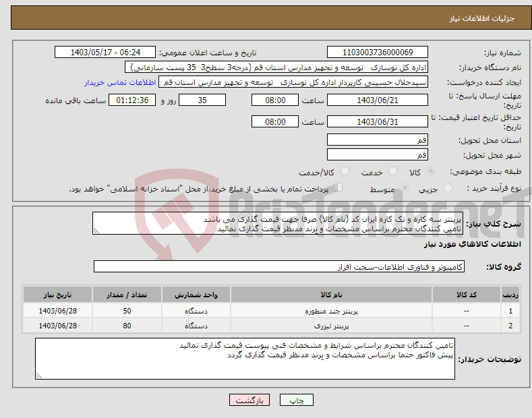The image size is (532, 418).
Task: Click quantity 50 in row 1
Action: point(127,311)
